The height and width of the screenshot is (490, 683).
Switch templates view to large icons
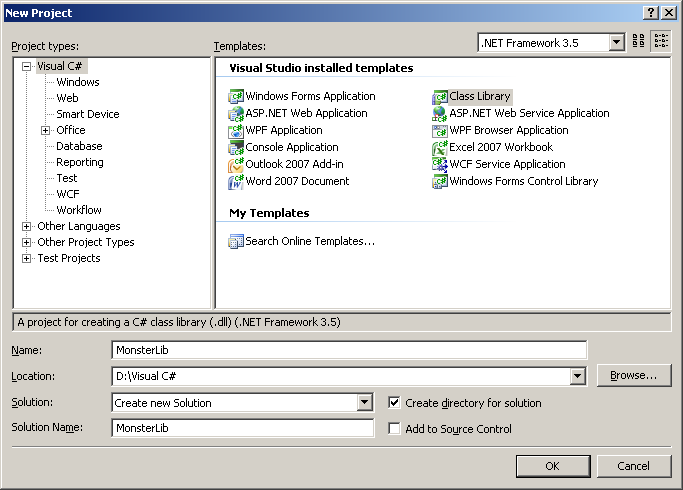point(639,41)
